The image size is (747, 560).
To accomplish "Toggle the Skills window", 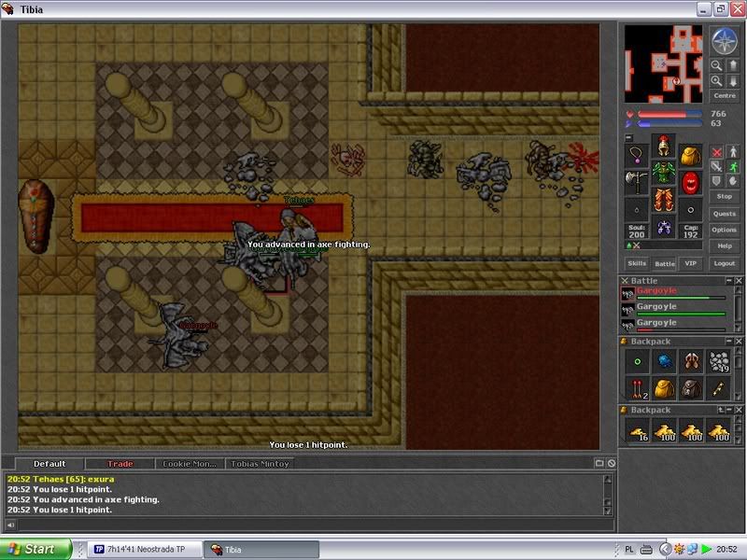I will click(637, 263).
